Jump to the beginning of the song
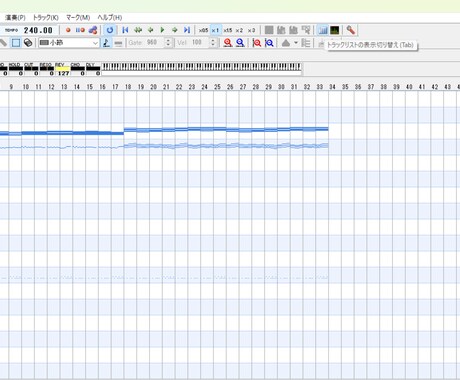Viewport: 460px width, 380px height. tap(125, 30)
